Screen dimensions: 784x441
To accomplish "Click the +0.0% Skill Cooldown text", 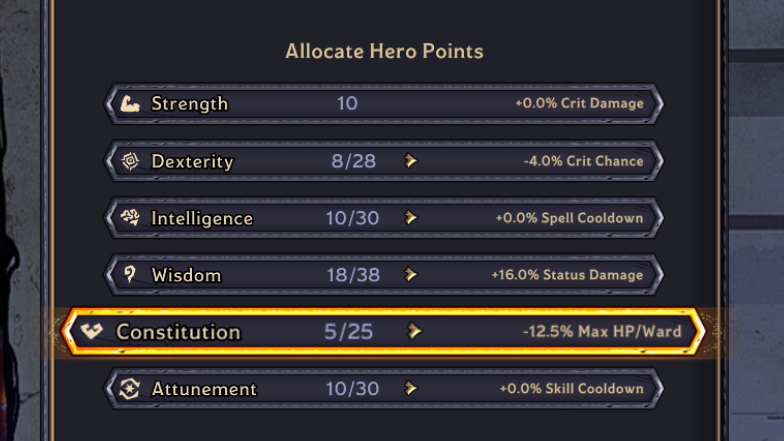I will [x=572, y=388].
